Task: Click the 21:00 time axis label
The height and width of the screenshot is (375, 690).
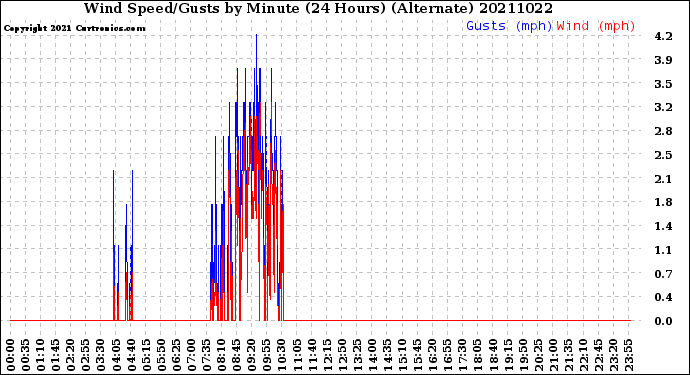Action: tap(554, 355)
